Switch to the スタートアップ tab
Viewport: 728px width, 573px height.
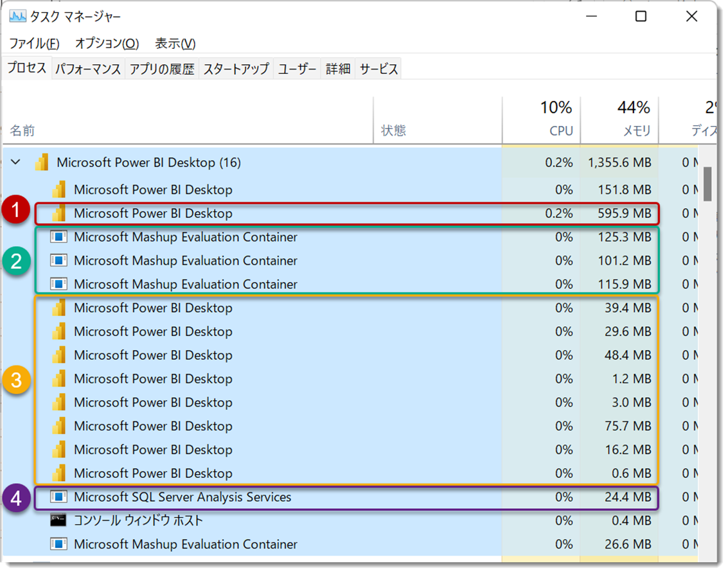click(x=236, y=69)
